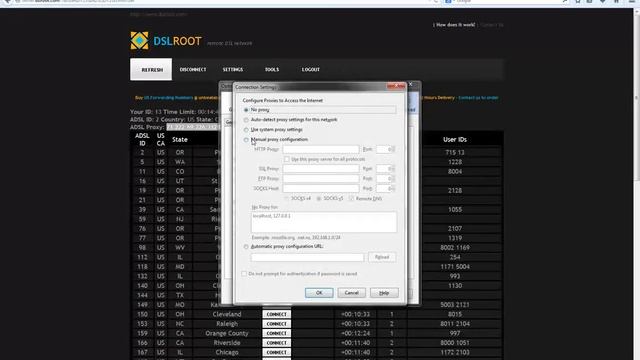This screenshot has height=360, width=640.
Task: Click the automatic proxy configuration URL field
Action: coord(307,258)
